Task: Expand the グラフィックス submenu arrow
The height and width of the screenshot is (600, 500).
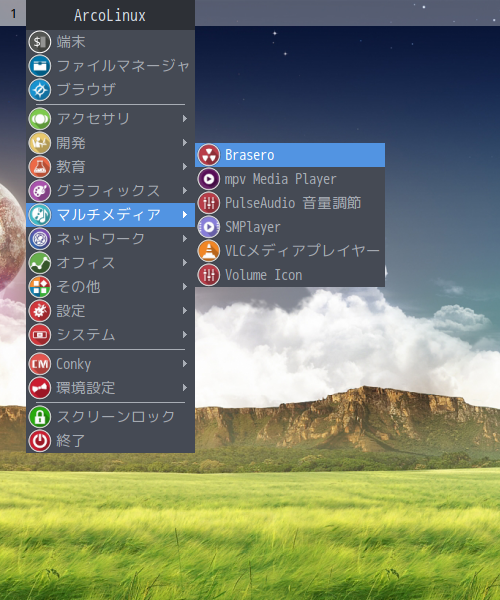Action: [x=185, y=191]
